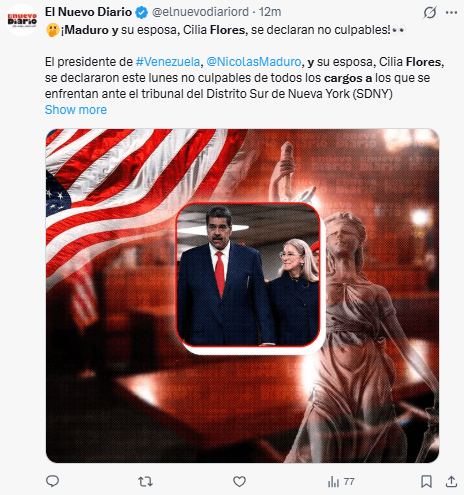464x495 pixels.
Task: Click the blue verified badge
Action: tap(142, 13)
